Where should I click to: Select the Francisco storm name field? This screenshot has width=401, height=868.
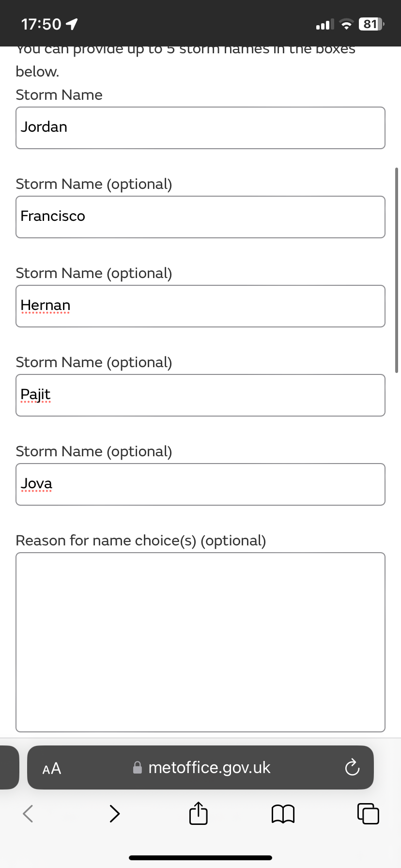[x=200, y=217]
